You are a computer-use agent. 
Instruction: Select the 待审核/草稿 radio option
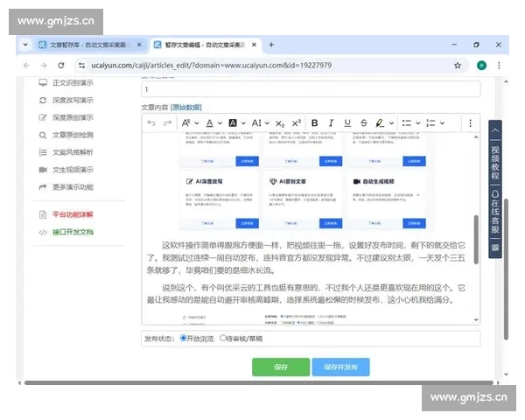(222, 338)
